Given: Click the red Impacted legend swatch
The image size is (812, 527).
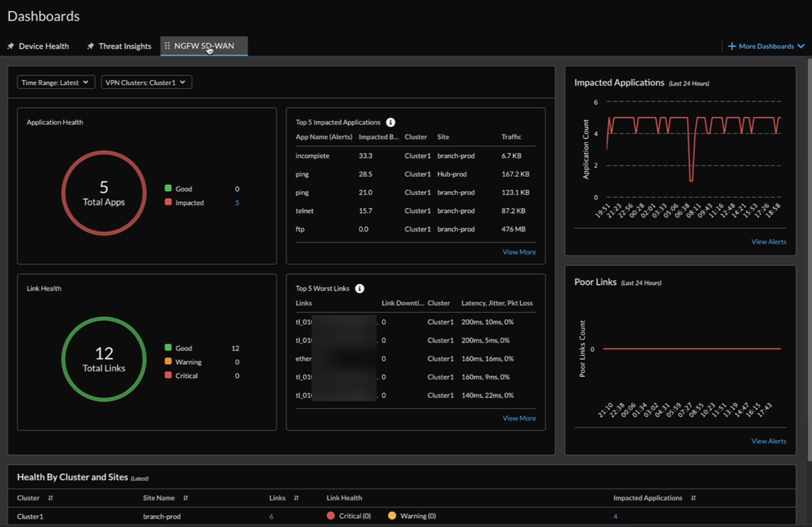Looking at the screenshot, I should click(x=168, y=202).
